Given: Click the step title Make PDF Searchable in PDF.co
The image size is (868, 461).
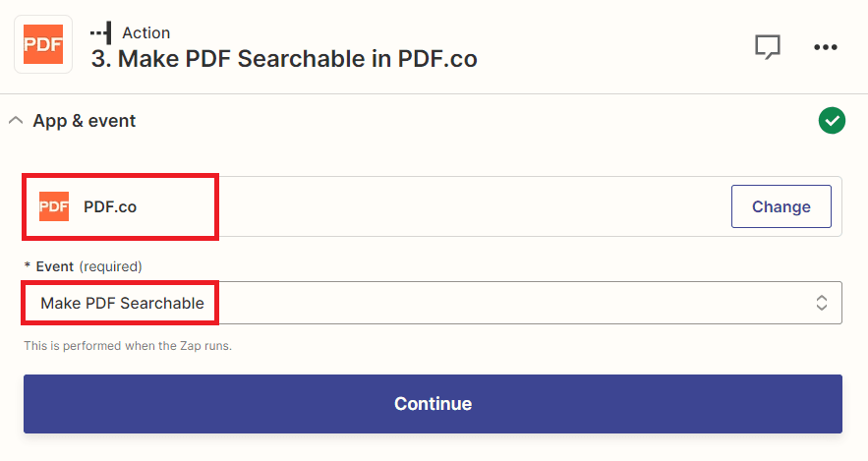Looking at the screenshot, I should pyautogui.click(x=284, y=59).
